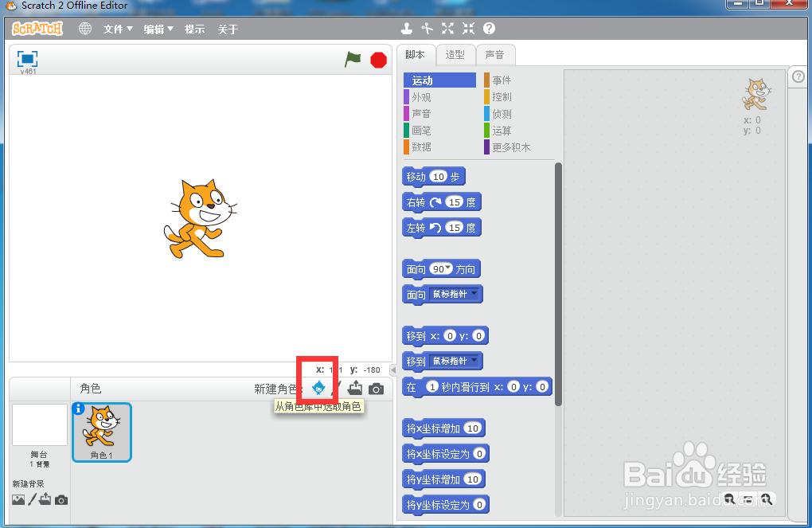This screenshot has height=528, width=812.
Task: Switch to the 声音 tab
Action: click(494, 54)
